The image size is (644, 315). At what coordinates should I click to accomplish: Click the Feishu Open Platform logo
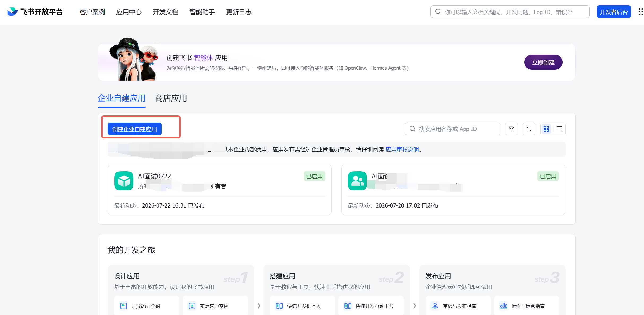coord(35,12)
